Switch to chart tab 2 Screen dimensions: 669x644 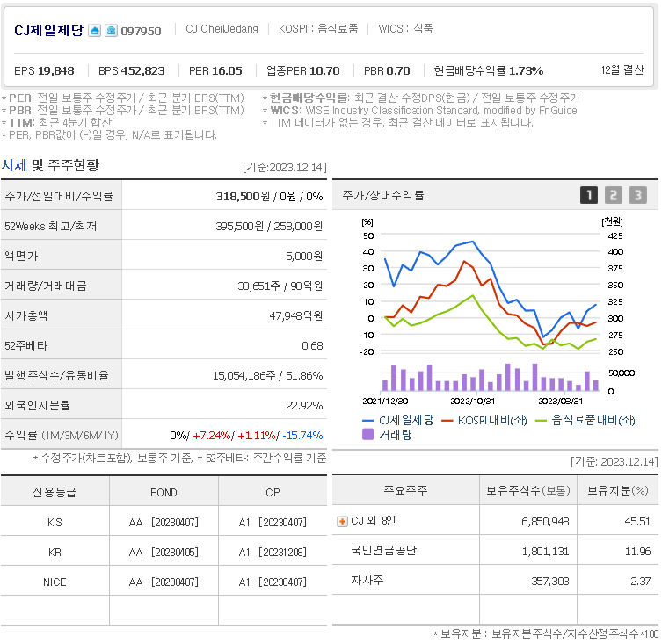click(x=613, y=195)
